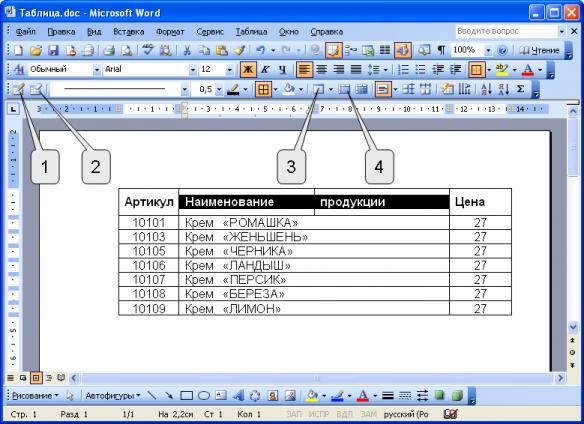
Task: Click the Split Cells icon
Action: pos(361,89)
